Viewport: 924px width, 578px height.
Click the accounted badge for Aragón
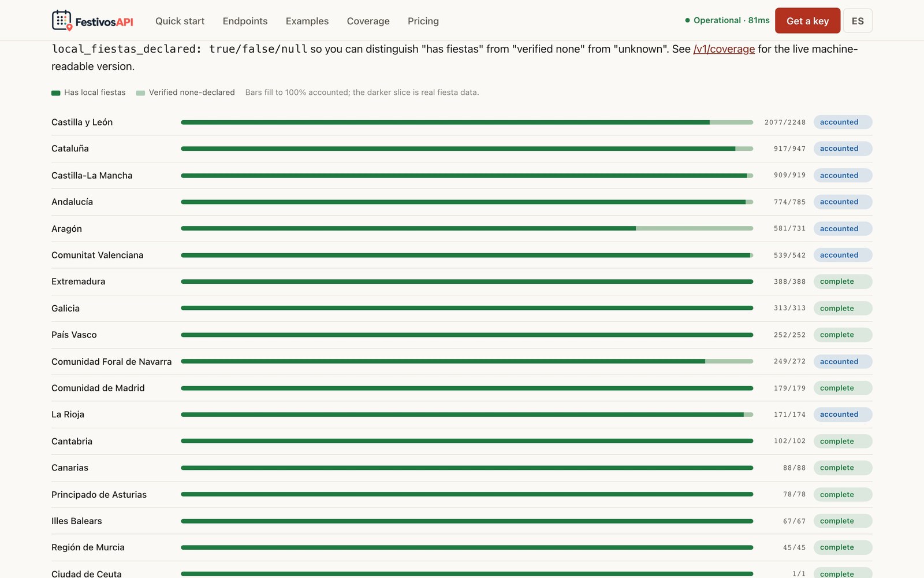[843, 228]
